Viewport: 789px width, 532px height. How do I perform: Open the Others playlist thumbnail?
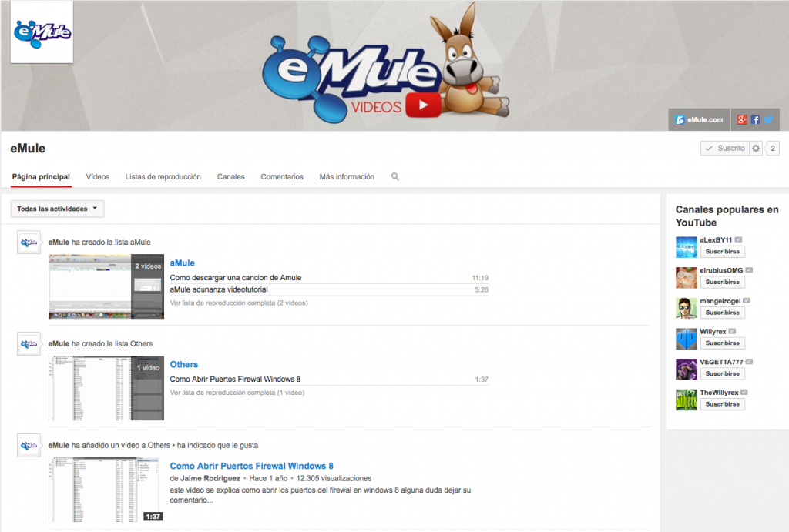pos(106,388)
